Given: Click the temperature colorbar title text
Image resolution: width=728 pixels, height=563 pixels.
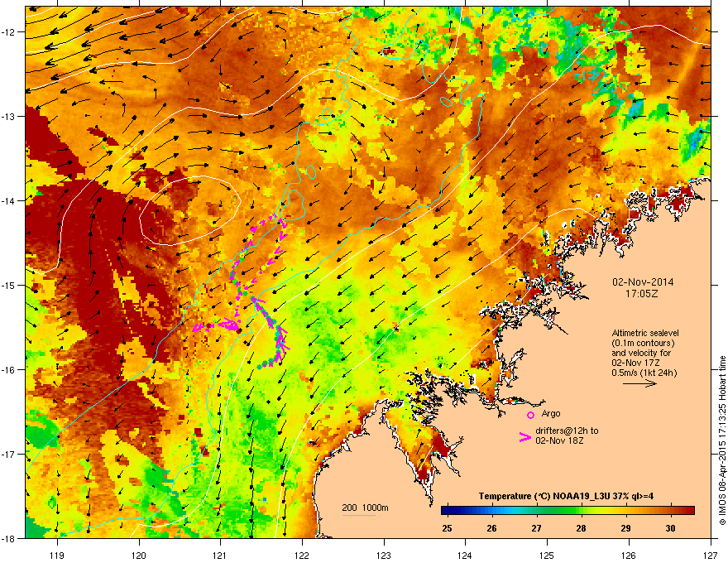Looking at the screenshot, I should [x=566, y=496].
